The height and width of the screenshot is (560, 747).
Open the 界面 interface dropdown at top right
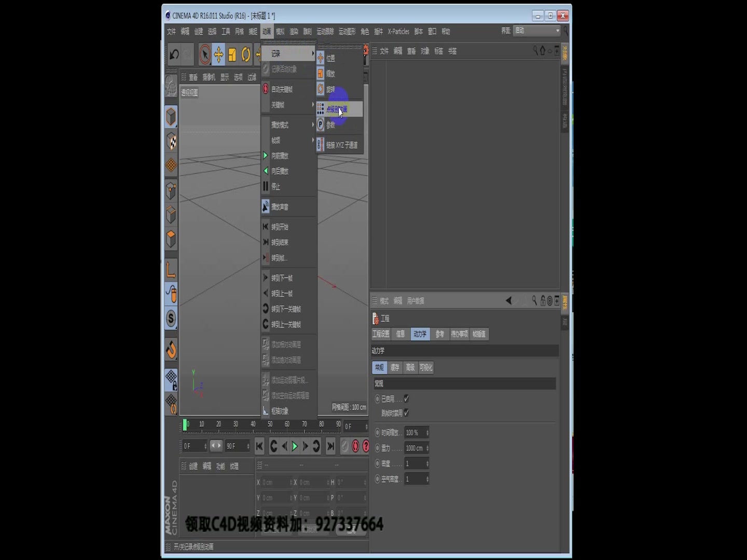pos(537,31)
